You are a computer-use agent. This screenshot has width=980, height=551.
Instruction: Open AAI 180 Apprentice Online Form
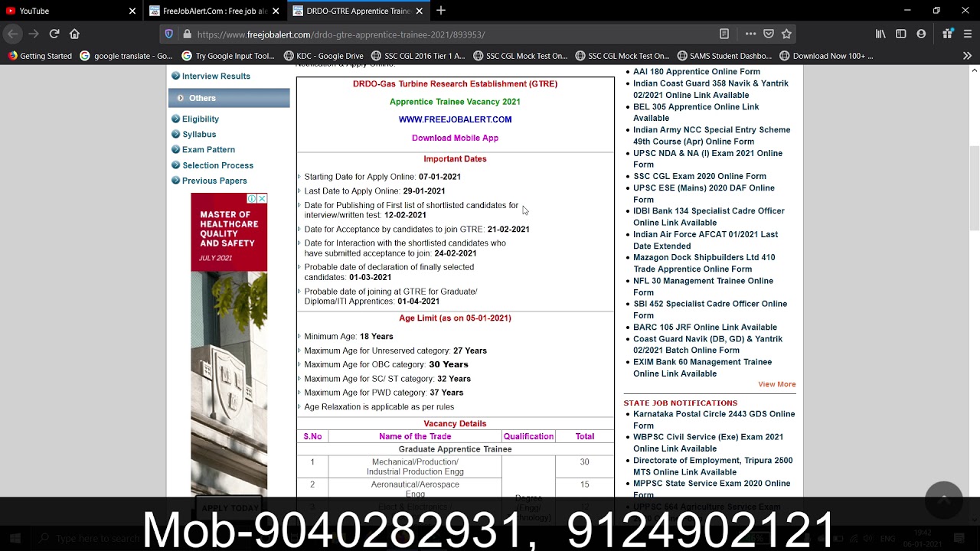point(697,72)
